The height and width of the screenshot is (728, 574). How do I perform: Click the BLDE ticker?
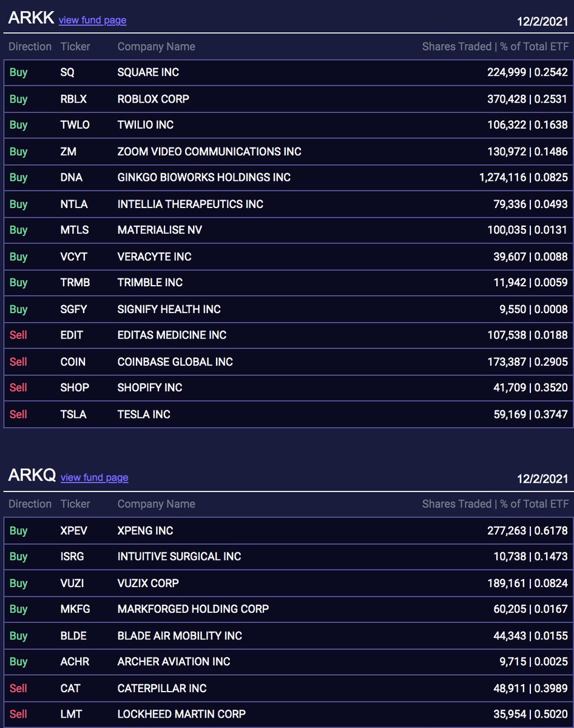click(73, 636)
